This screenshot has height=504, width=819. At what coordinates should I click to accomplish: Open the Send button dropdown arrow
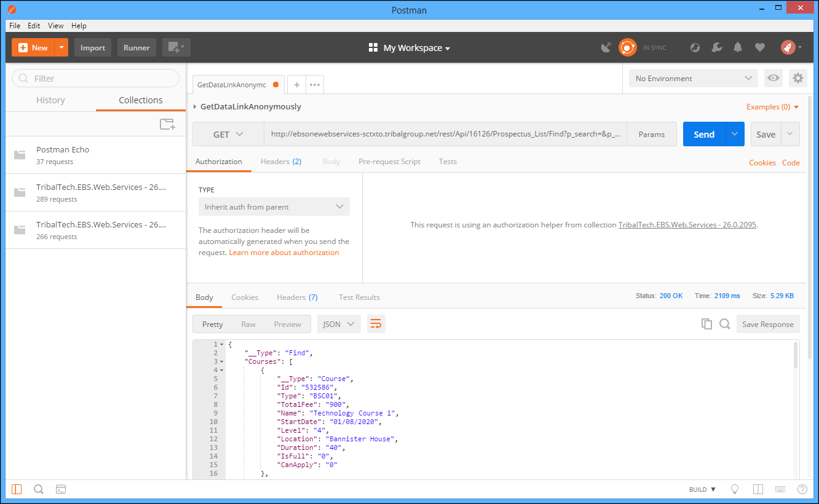click(735, 134)
